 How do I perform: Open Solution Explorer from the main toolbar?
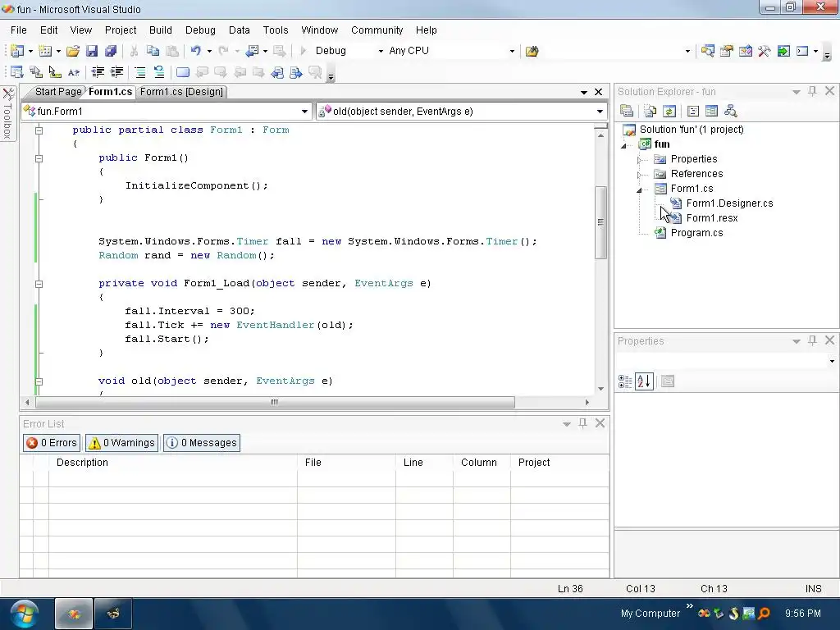tap(708, 51)
